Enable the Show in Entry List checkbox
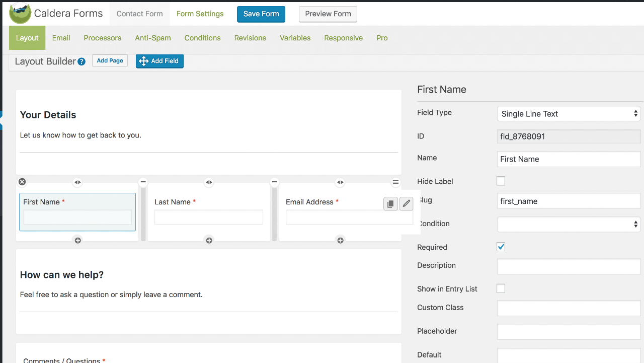 [501, 288]
